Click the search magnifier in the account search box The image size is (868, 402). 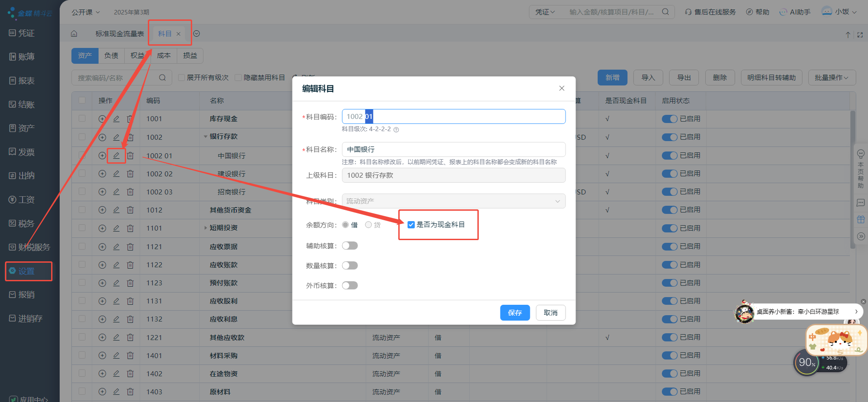(162, 78)
